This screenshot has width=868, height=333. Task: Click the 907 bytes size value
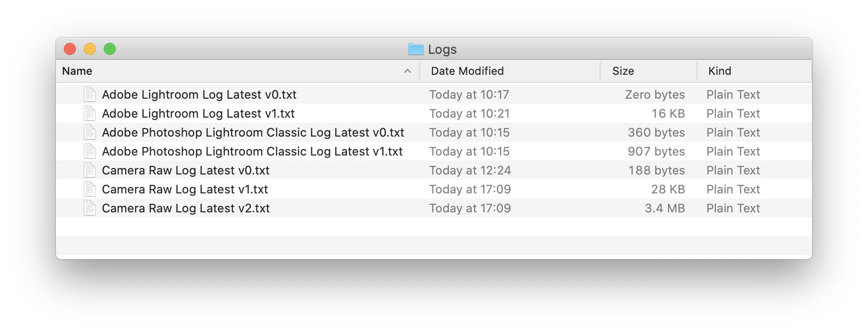[x=656, y=152]
